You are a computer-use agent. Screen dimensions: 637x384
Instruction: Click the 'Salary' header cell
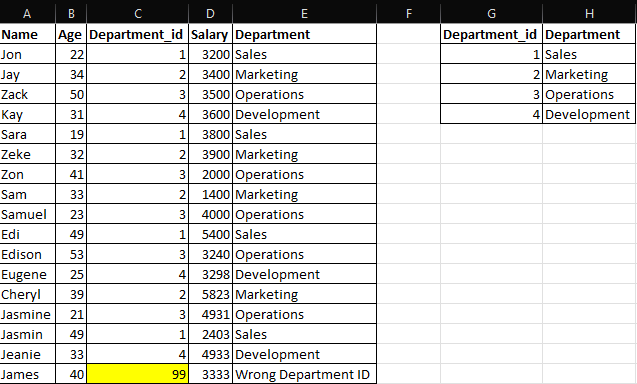point(210,34)
